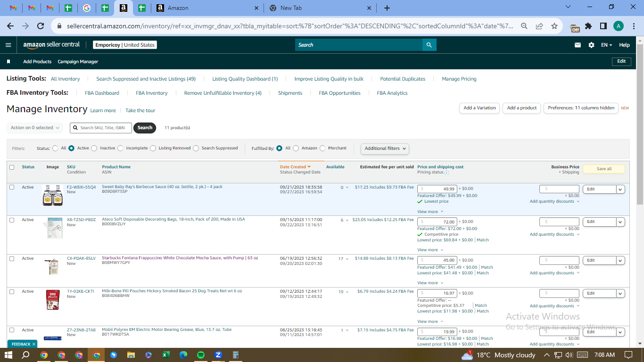Open the Take the tour link
Screen dimensions: 644x362
click(140, 111)
